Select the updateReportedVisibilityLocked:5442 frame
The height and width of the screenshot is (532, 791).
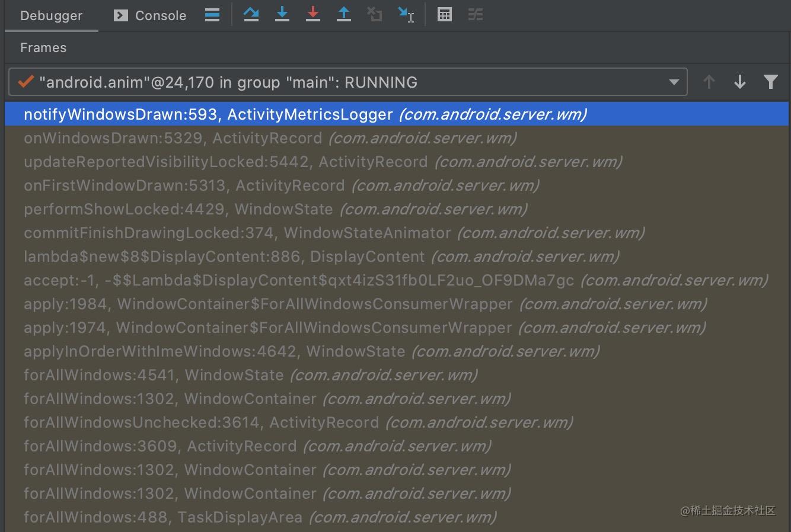tap(397, 162)
